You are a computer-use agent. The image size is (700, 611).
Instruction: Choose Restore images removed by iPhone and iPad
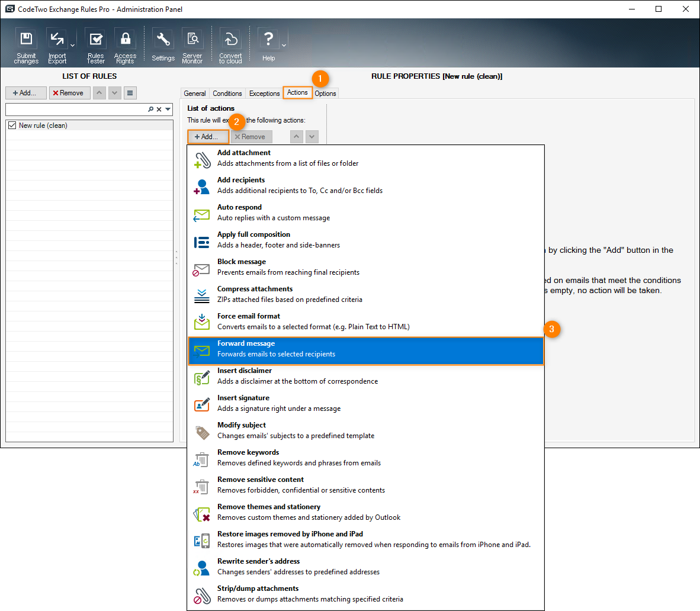click(x=365, y=539)
